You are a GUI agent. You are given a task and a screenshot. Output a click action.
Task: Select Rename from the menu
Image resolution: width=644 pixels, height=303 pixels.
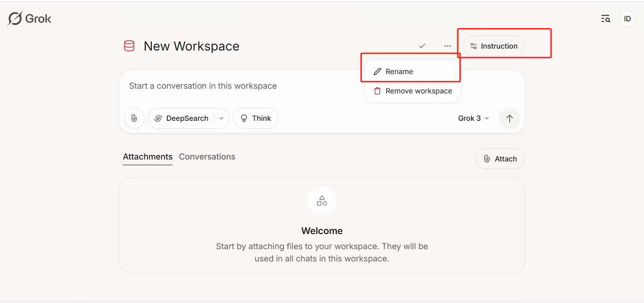[412, 72]
